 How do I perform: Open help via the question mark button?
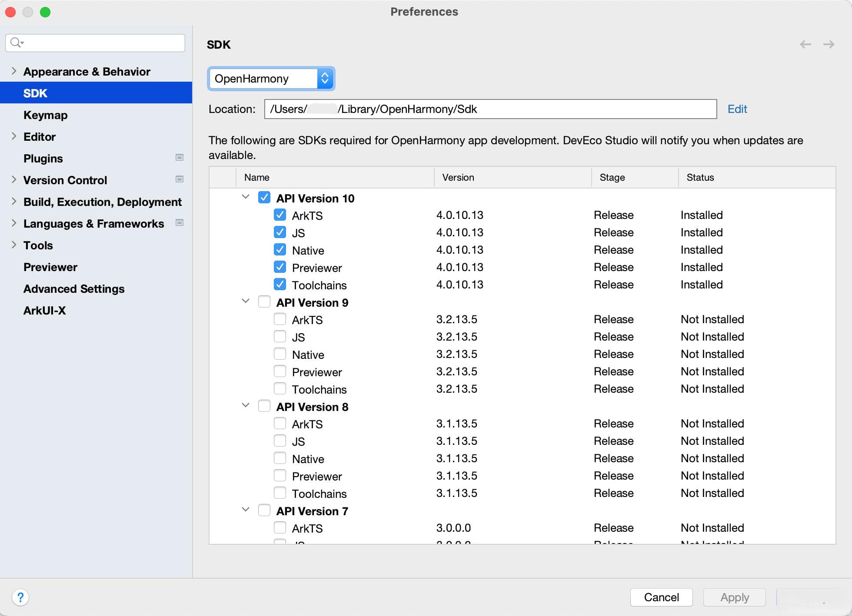[20, 597]
